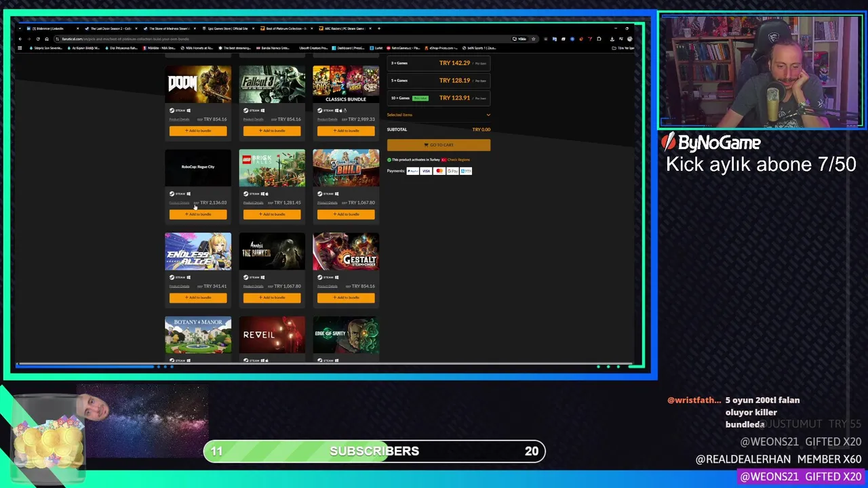Open Product Details for Gestalt
Image resolution: width=868 pixels, height=488 pixels.
coord(327,286)
